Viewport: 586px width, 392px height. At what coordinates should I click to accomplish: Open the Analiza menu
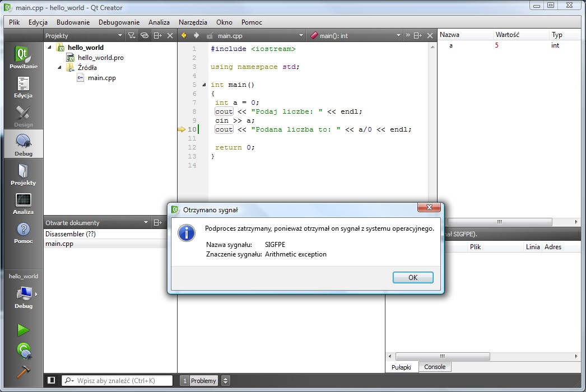pos(159,22)
